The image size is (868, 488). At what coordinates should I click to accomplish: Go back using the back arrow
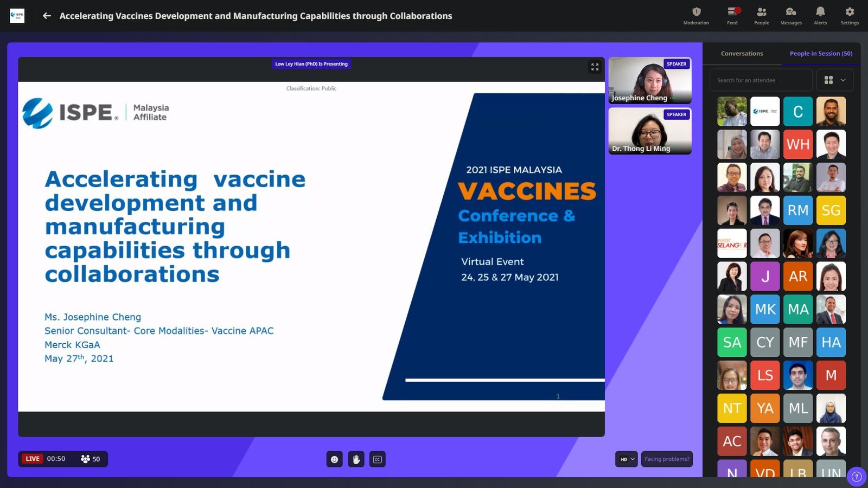coord(47,16)
